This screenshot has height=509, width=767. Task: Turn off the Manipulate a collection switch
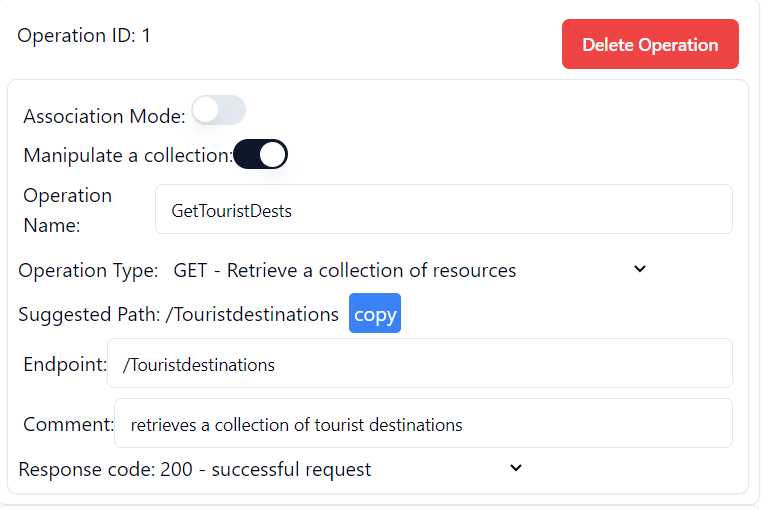coord(261,155)
